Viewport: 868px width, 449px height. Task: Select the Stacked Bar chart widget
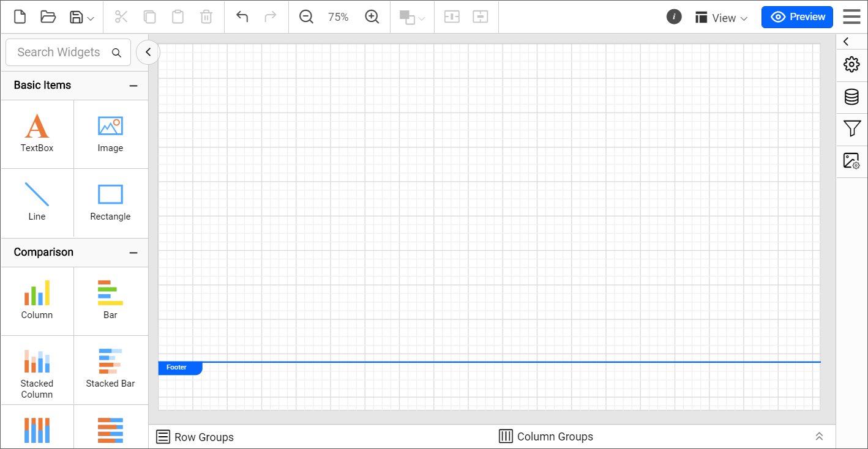click(x=110, y=369)
